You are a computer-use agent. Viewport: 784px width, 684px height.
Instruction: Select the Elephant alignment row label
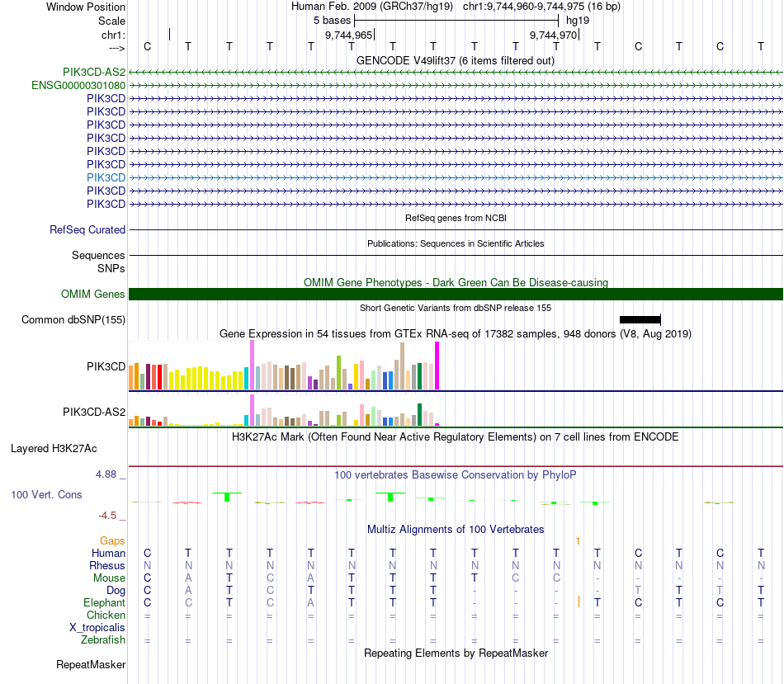(105, 602)
